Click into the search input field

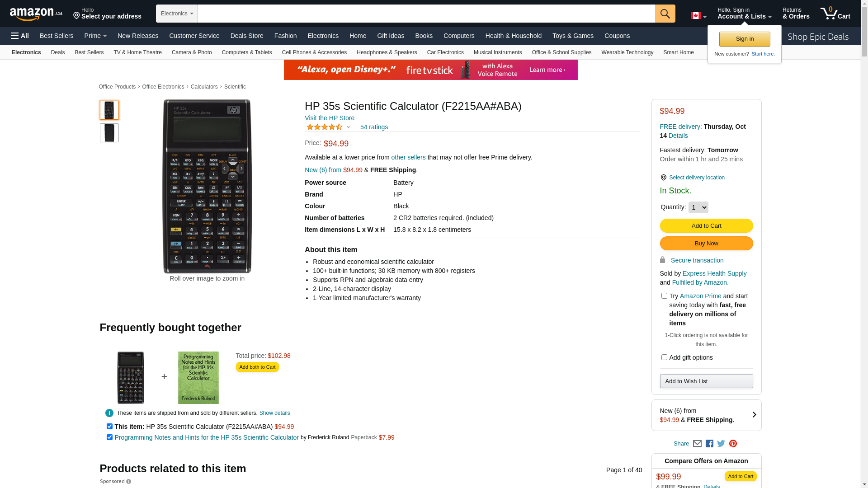pos(425,14)
